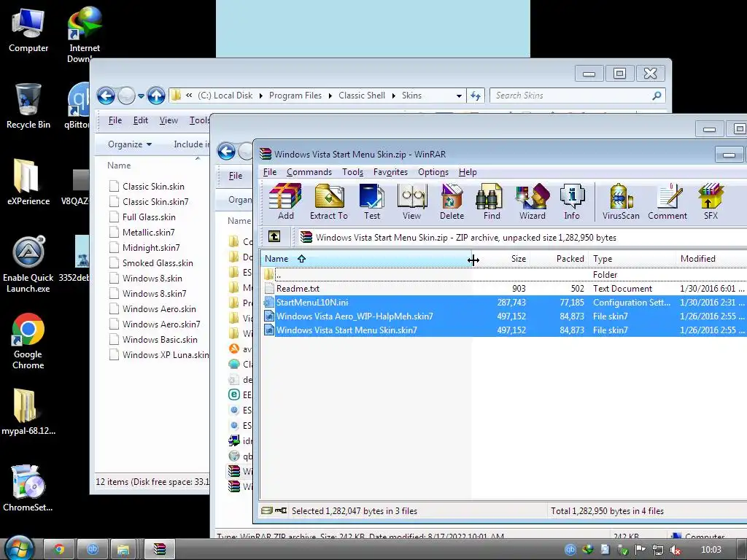Add a Comment to the archive
The height and width of the screenshot is (560, 747).
tap(667, 201)
